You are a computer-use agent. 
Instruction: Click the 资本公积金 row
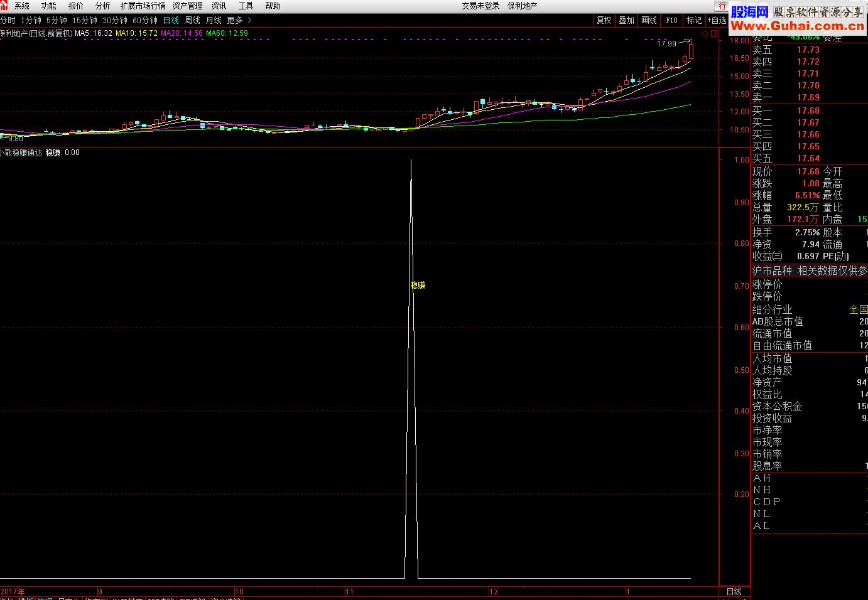click(x=810, y=406)
